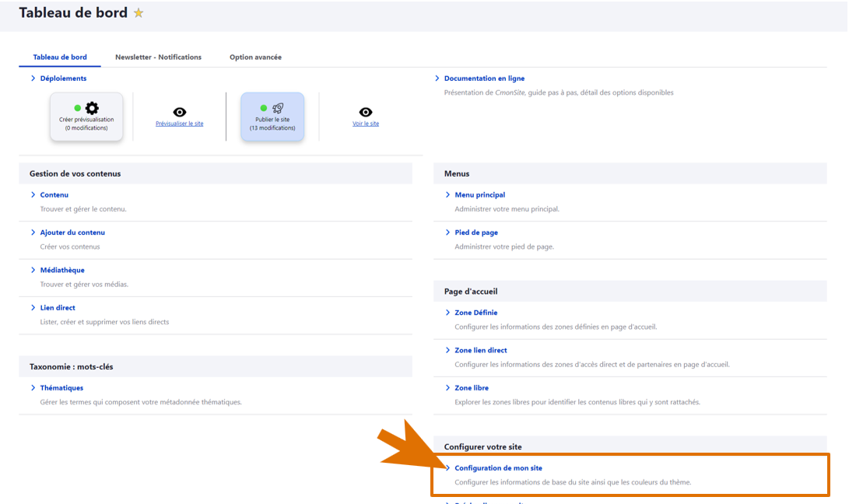
Task: Click the eye icon above Voir le site
Action: click(x=366, y=112)
